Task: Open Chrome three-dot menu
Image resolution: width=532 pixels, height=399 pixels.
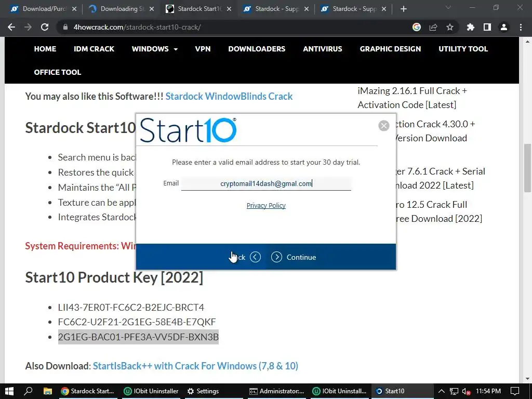Action: tap(521, 27)
